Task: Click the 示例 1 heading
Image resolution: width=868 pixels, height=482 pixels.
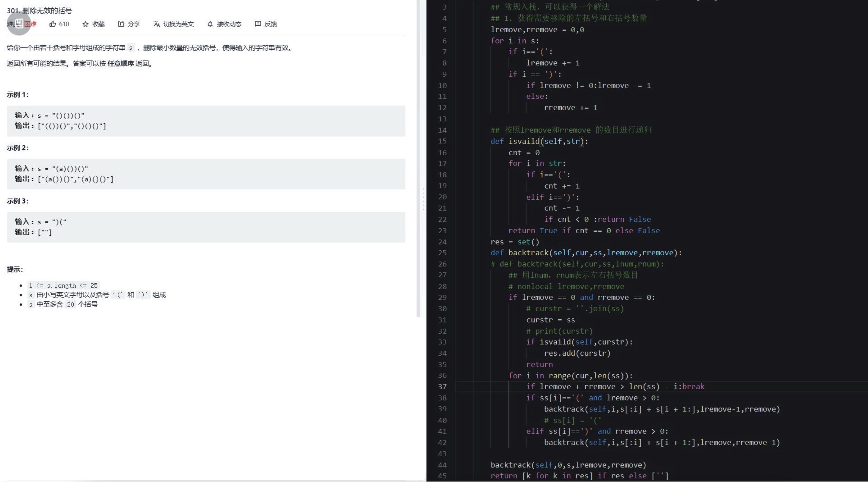Action: (x=18, y=95)
